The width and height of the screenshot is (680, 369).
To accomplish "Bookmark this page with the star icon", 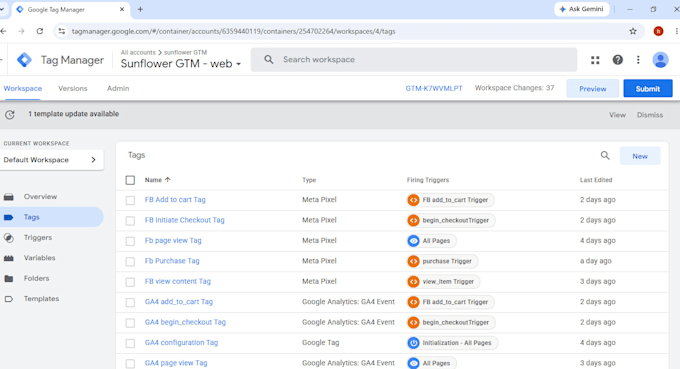I will [x=633, y=31].
